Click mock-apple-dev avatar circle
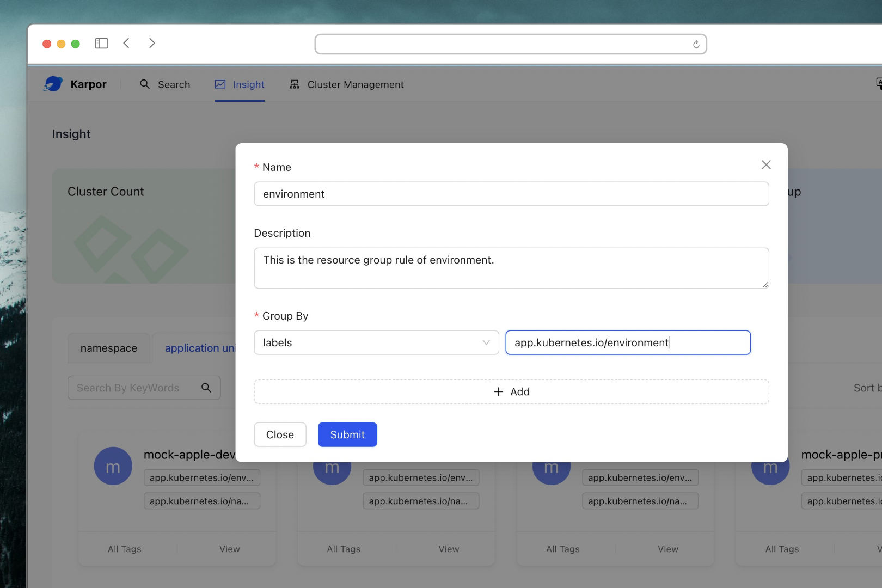This screenshot has height=588, width=882. pos(113,467)
